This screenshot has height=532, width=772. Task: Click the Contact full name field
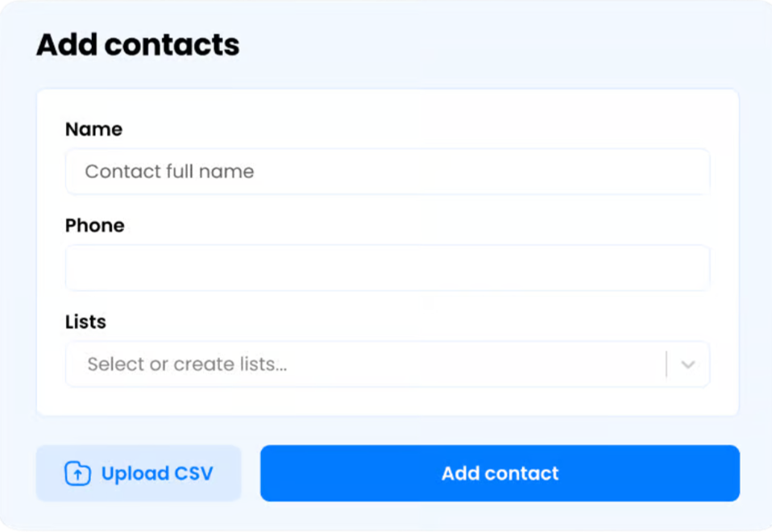pos(388,172)
